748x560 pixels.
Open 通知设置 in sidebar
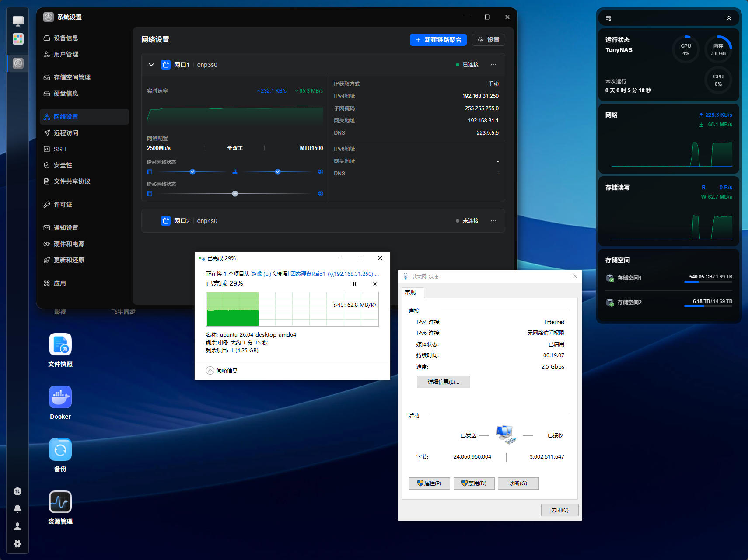84,228
